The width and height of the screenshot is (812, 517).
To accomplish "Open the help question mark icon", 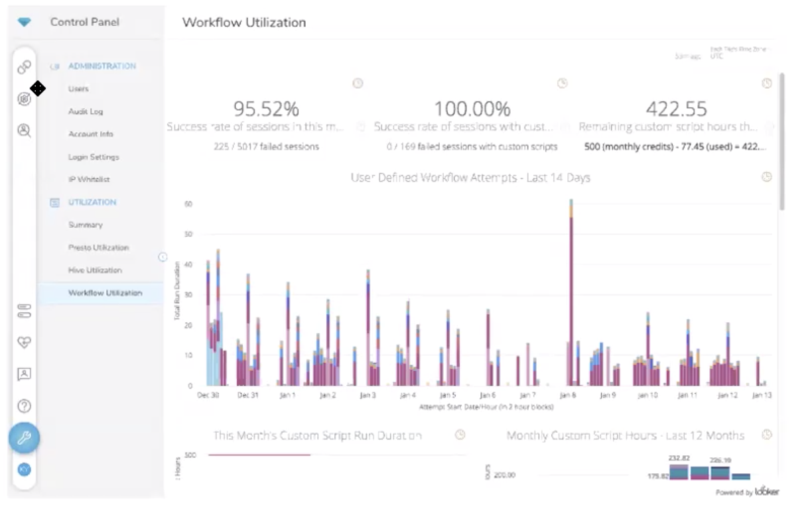I will (25, 406).
